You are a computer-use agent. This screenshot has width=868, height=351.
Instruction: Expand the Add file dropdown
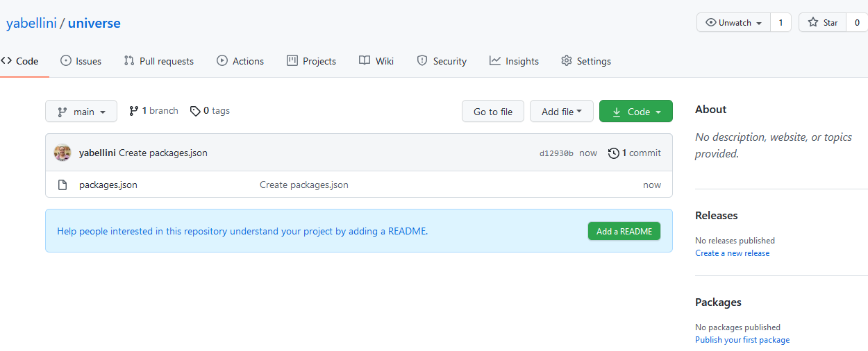[561, 112]
